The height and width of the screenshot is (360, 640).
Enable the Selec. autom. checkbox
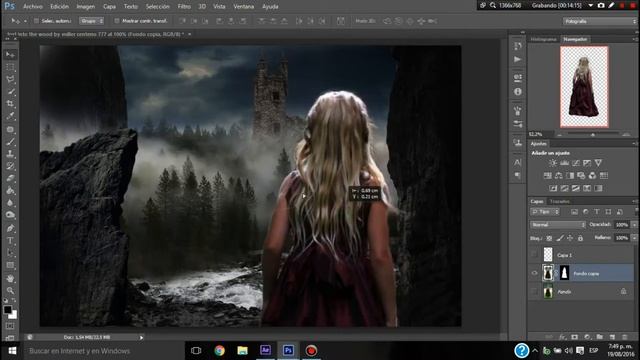(36, 21)
